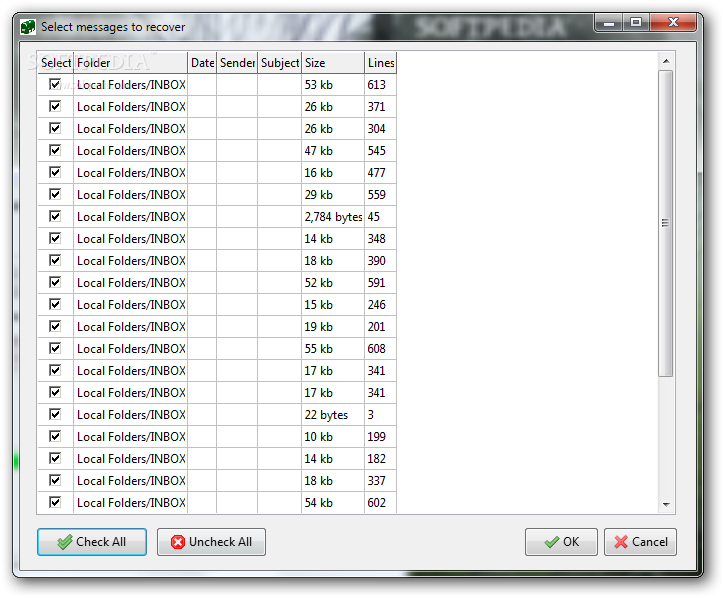Click the '15 kb' size cell
Viewport: 724px width, 598px height.
333,305
